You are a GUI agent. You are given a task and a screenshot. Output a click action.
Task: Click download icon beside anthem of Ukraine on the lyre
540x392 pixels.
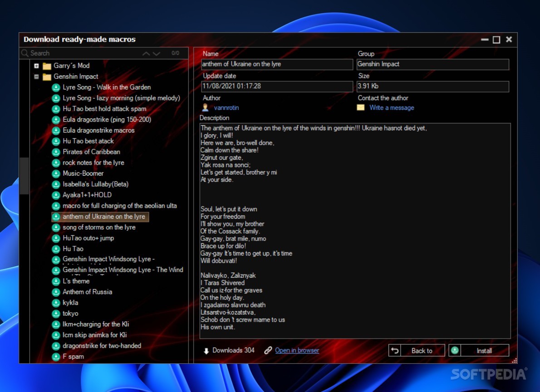56,217
